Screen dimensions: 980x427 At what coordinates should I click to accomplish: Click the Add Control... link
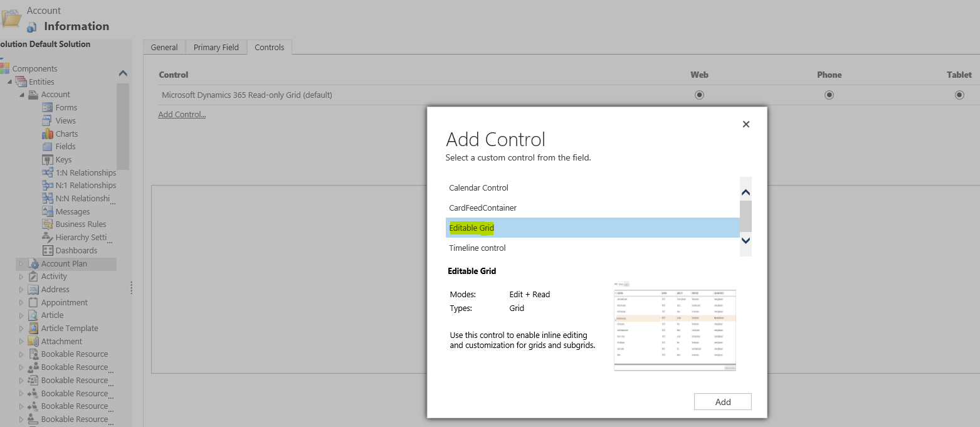tap(182, 114)
